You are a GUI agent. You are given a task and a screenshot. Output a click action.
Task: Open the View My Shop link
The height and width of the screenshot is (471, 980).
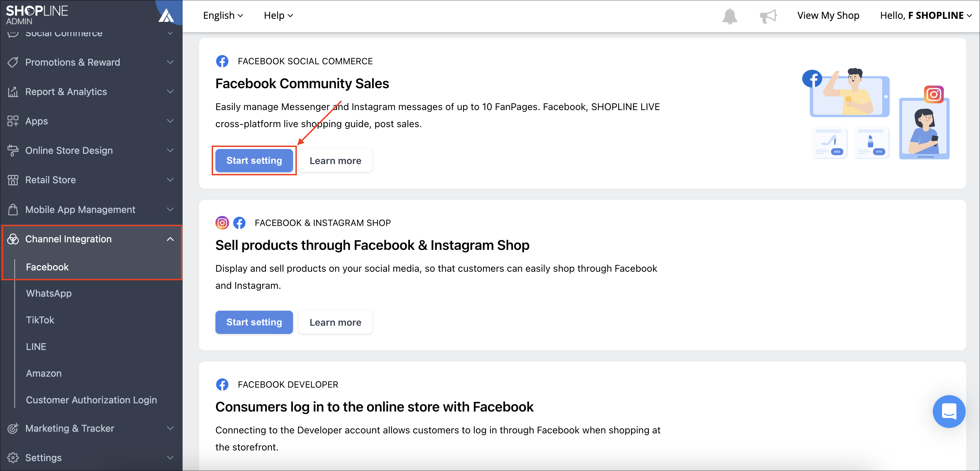click(x=828, y=16)
